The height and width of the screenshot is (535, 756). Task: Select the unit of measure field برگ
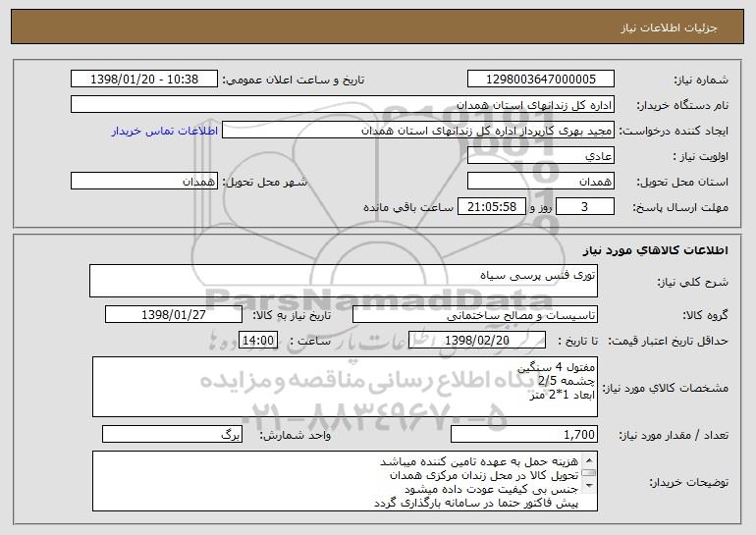pyautogui.click(x=172, y=434)
